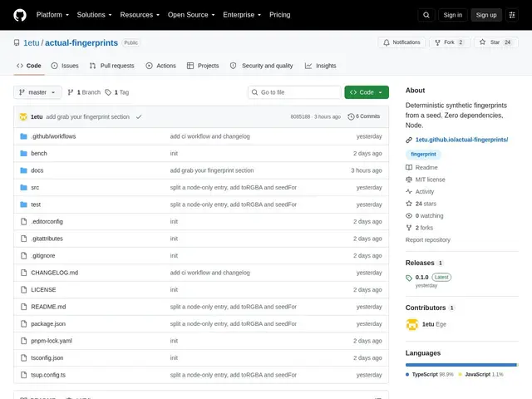
Task: Click the commit history clock icon
Action: click(x=351, y=116)
